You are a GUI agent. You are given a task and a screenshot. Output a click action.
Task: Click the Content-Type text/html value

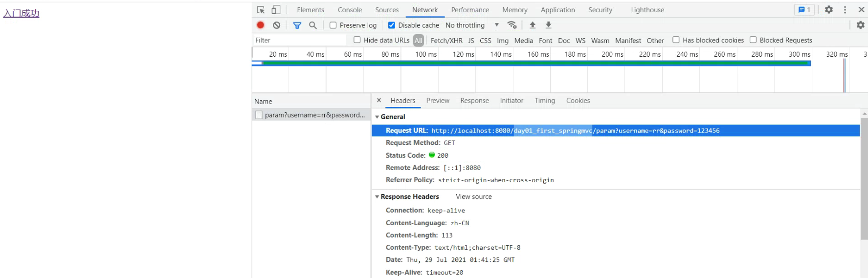point(477,248)
